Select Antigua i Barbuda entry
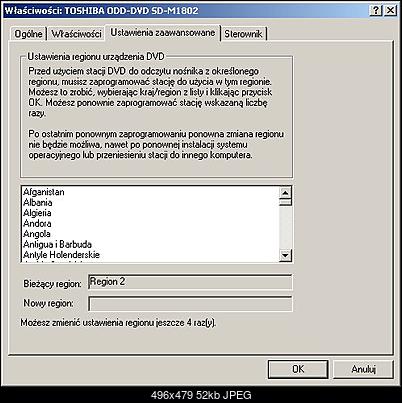402x403 pixels. click(x=151, y=244)
